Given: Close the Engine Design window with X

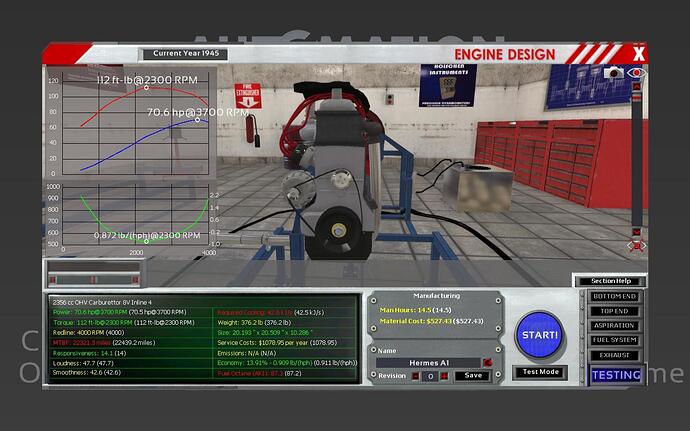Looking at the screenshot, I should [637, 53].
